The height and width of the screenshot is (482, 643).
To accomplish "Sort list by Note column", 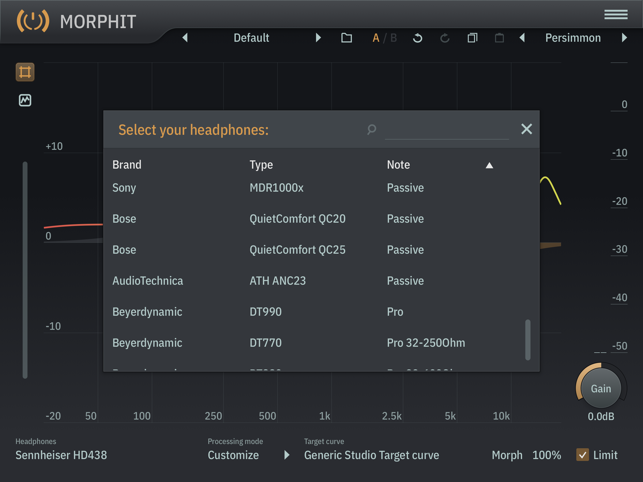I will click(x=398, y=165).
